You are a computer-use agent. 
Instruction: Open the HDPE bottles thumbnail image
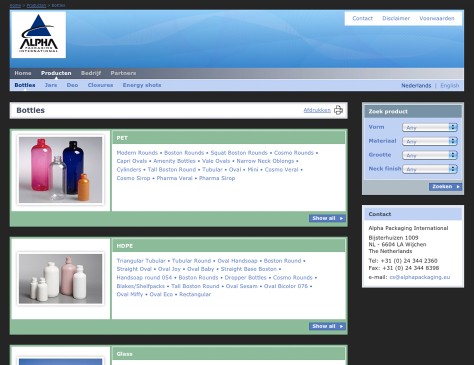(60, 279)
